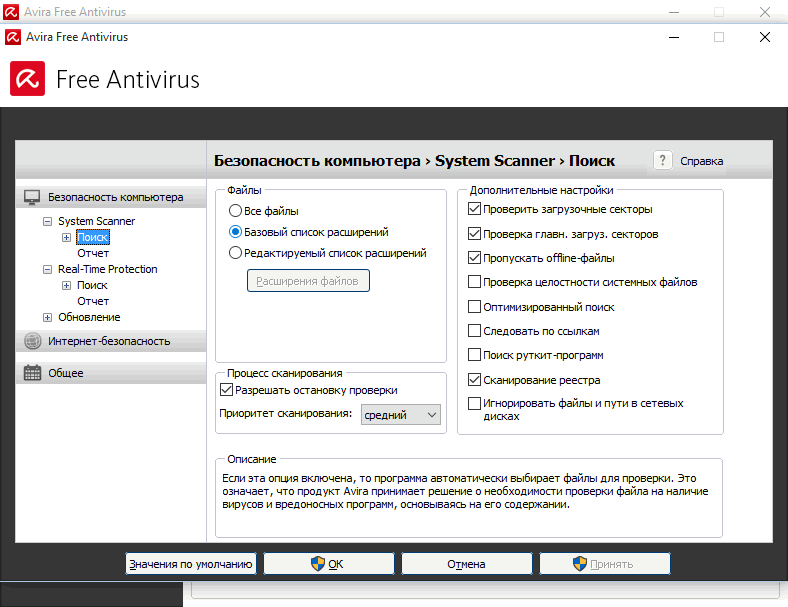Toggle Проверить загрузочные секторы checkbox

tap(474, 209)
